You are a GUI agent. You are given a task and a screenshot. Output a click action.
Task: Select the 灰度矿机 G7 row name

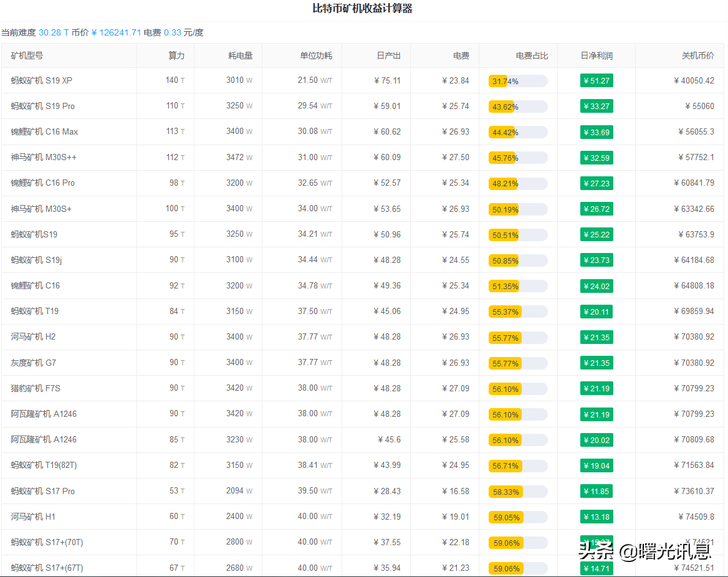34,363
